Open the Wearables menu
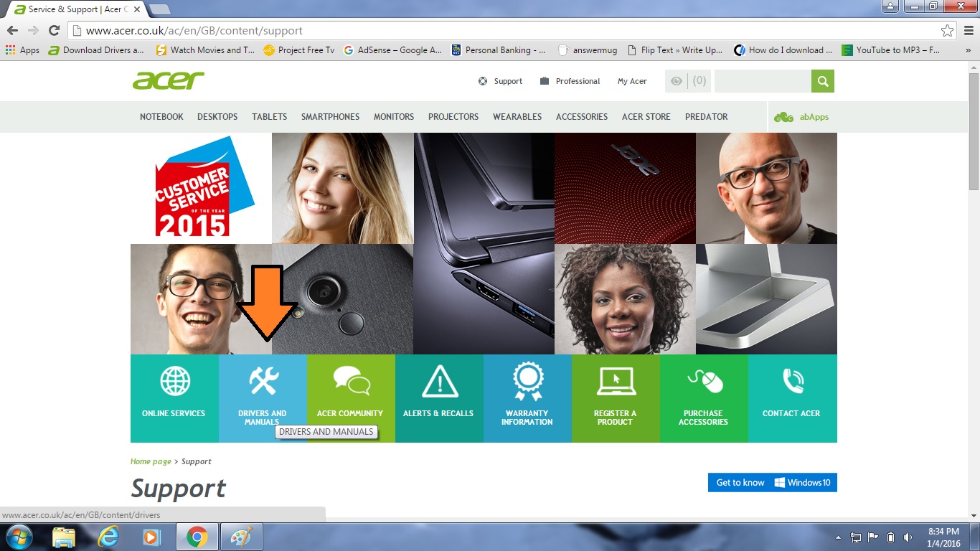The image size is (980, 551). (517, 117)
